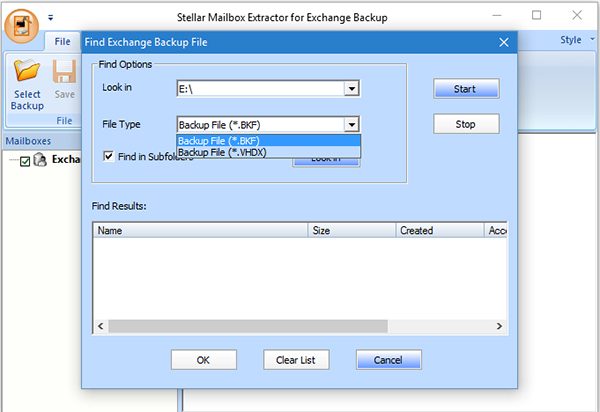The height and width of the screenshot is (412, 600).
Task: Click the Stellar application orb button
Action: pos(21,26)
